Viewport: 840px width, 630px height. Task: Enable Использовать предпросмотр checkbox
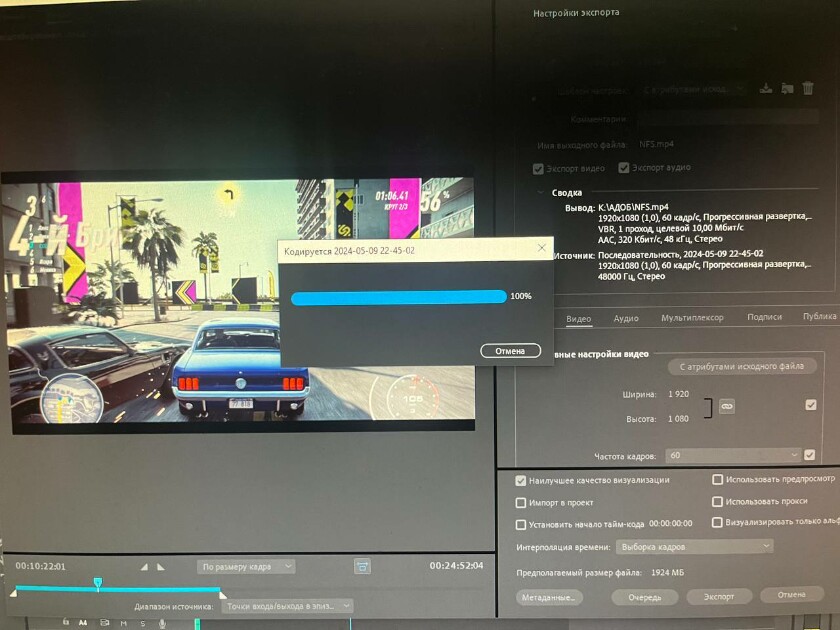[717, 479]
